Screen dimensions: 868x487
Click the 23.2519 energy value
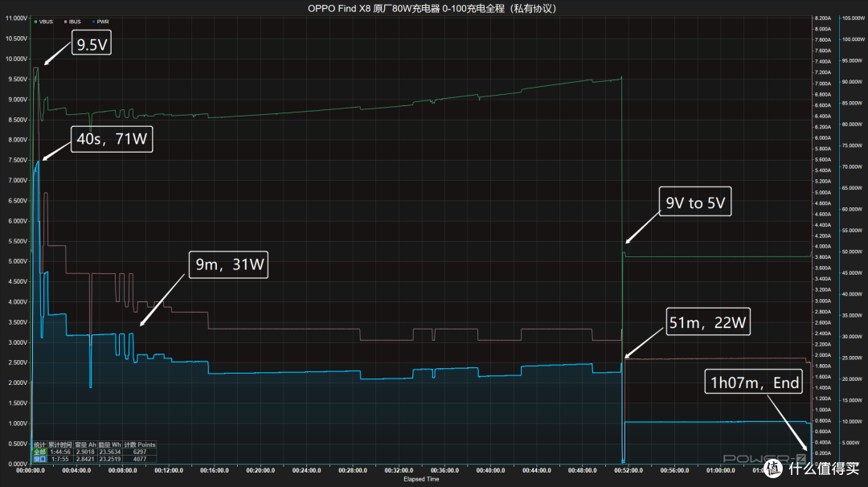tap(109, 459)
